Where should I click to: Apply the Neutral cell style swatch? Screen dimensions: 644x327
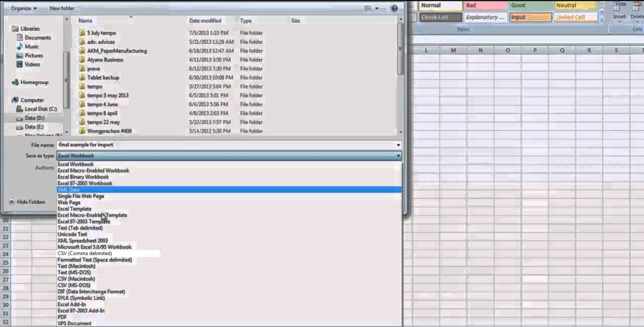pyautogui.click(x=576, y=6)
